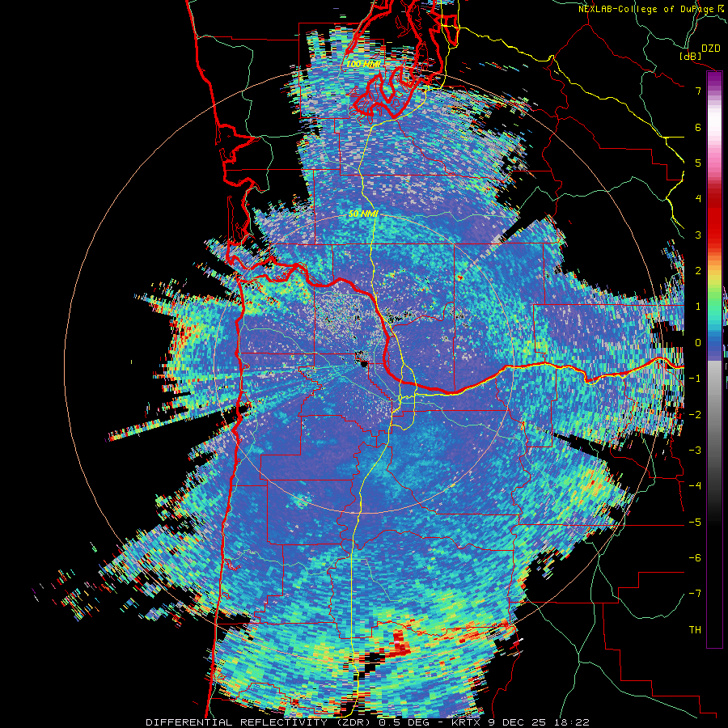Click the -6 dB scale label
This screenshot has width=728, height=728.
click(x=695, y=558)
